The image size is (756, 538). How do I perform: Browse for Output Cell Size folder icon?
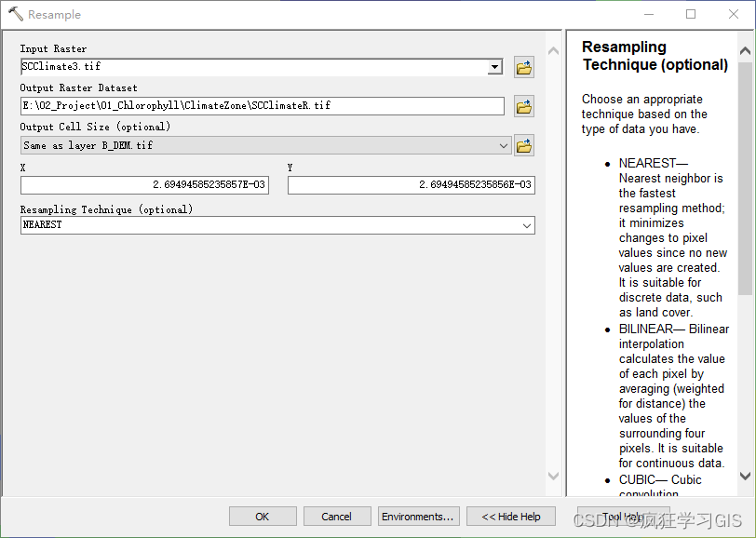click(523, 145)
